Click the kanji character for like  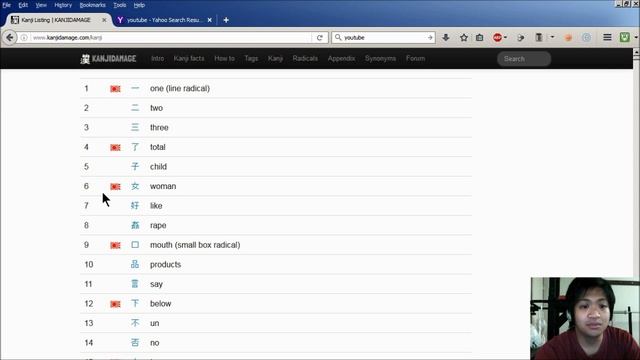pos(135,206)
